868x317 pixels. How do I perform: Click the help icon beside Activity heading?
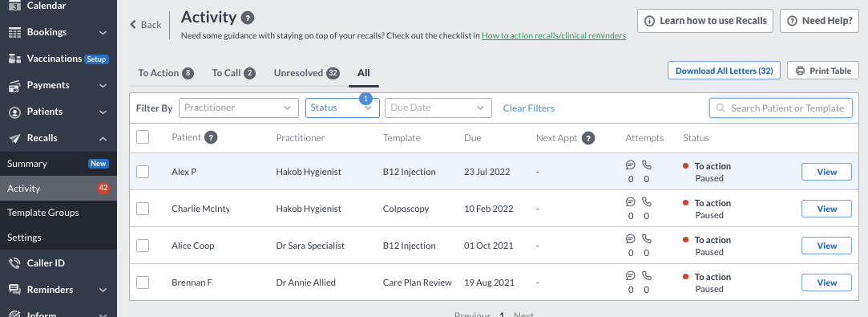[x=248, y=18]
